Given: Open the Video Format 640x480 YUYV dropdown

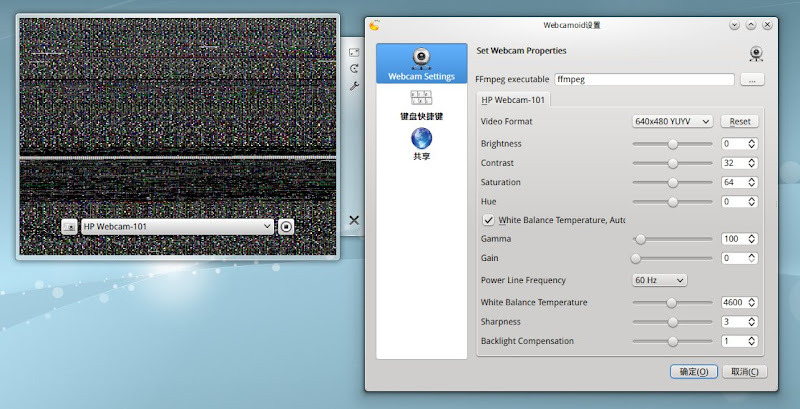Looking at the screenshot, I should (x=672, y=121).
